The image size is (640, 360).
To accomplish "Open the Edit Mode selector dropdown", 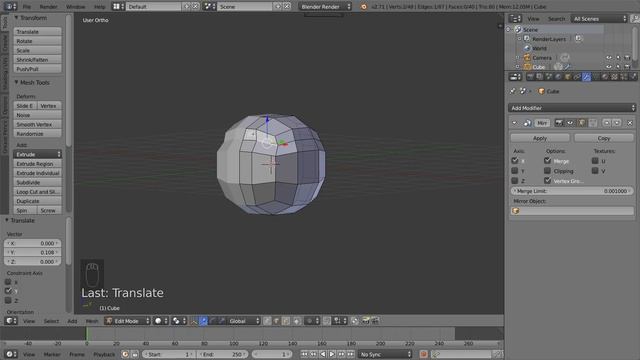I will (x=127, y=321).
